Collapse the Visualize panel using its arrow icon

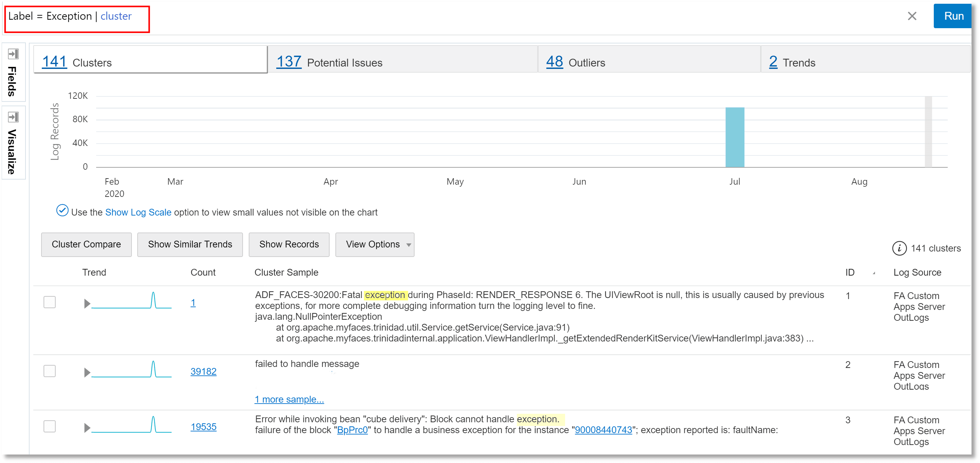coord(13,117)
